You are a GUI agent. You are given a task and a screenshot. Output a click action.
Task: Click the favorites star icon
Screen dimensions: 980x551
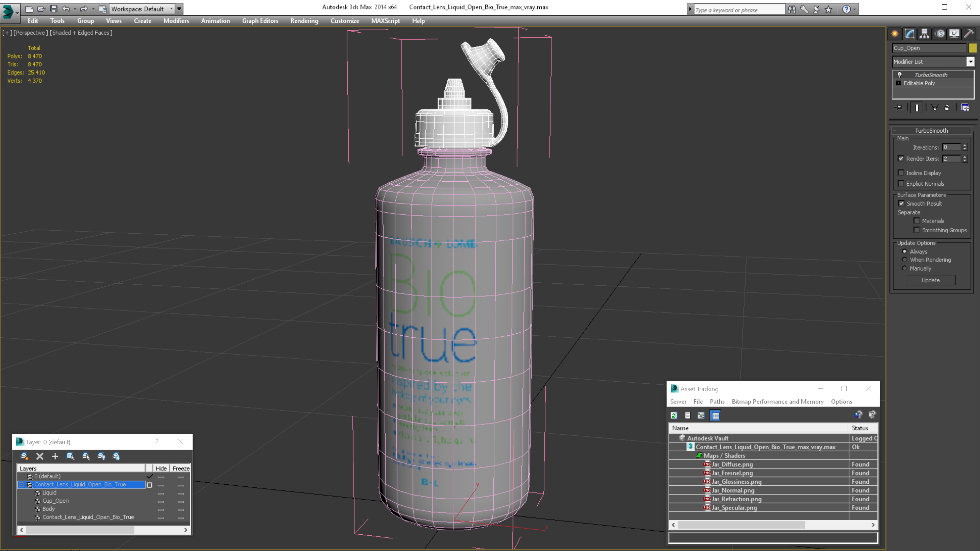pyautogui.click(x=828, y=10)
